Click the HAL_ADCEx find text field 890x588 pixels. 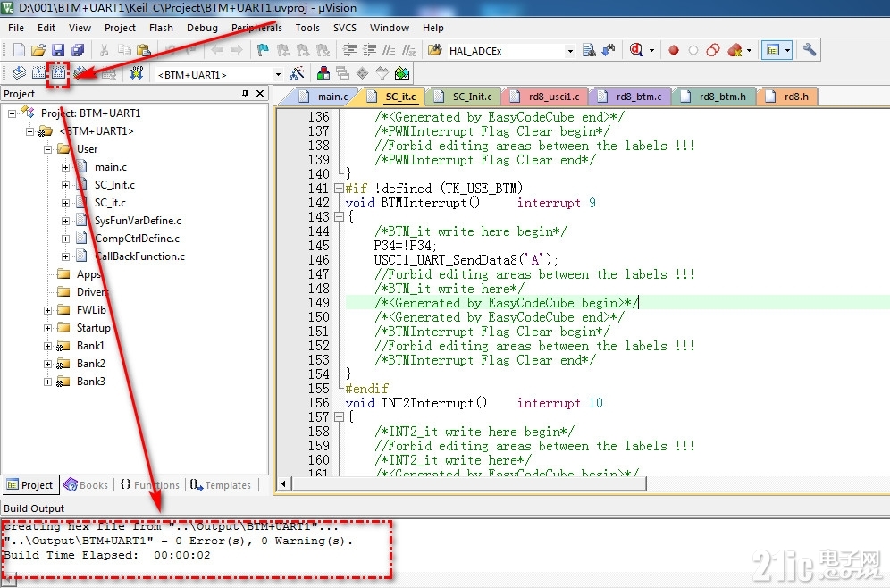point(505,51)
